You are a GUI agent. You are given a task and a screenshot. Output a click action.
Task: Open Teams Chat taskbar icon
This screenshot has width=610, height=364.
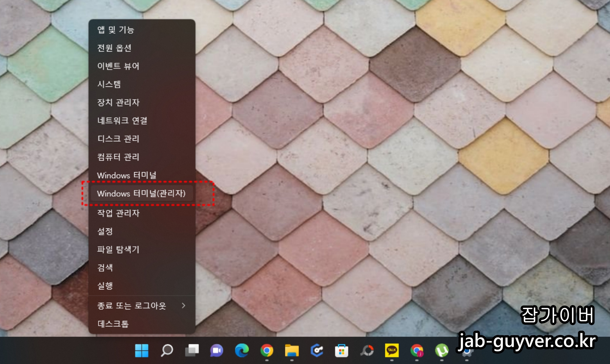coord(217,350)
